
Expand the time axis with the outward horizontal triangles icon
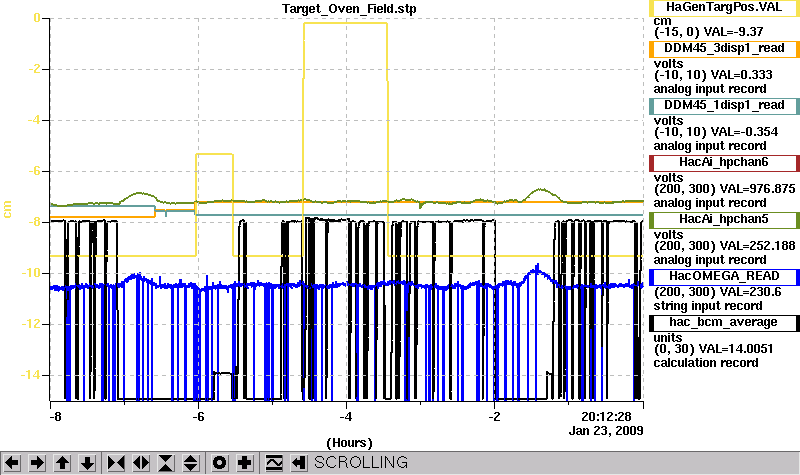pyautogui.click(x=141, y=463)
